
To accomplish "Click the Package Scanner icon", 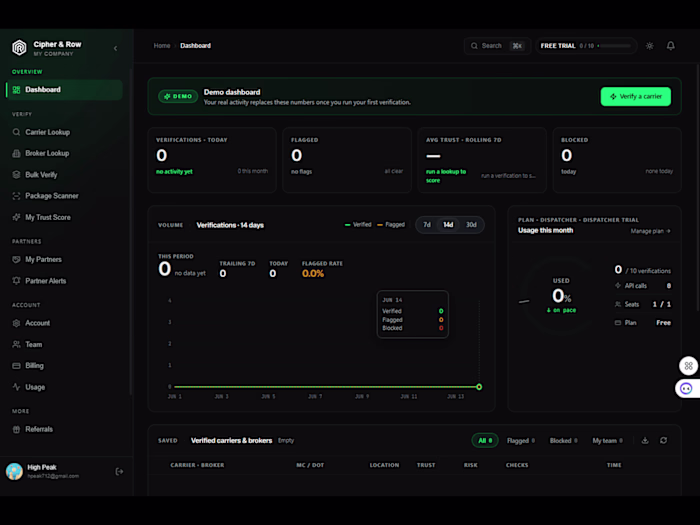I will point(17,196).
